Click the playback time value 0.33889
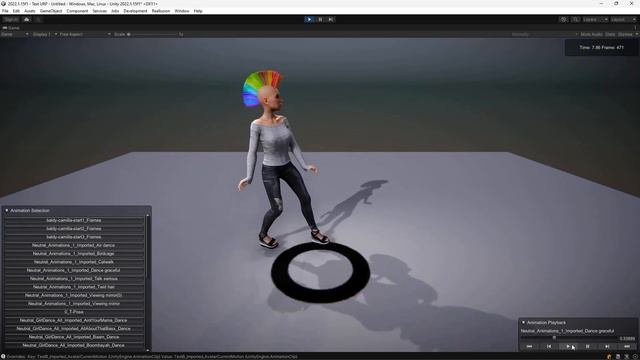 click(x=627, y=338)
